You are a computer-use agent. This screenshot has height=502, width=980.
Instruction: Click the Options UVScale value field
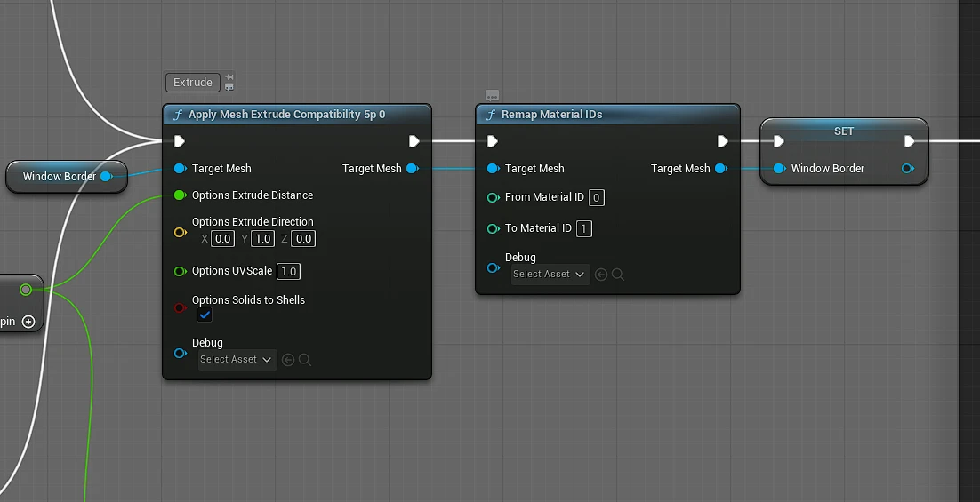pos(289,271)
